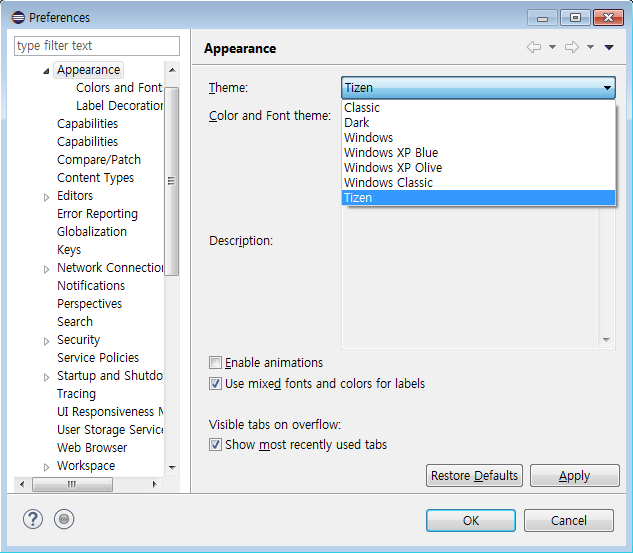This screenshot has height=553, width=633.
Task: Enable animations checkbox
Action: click(x=215, y=363)
